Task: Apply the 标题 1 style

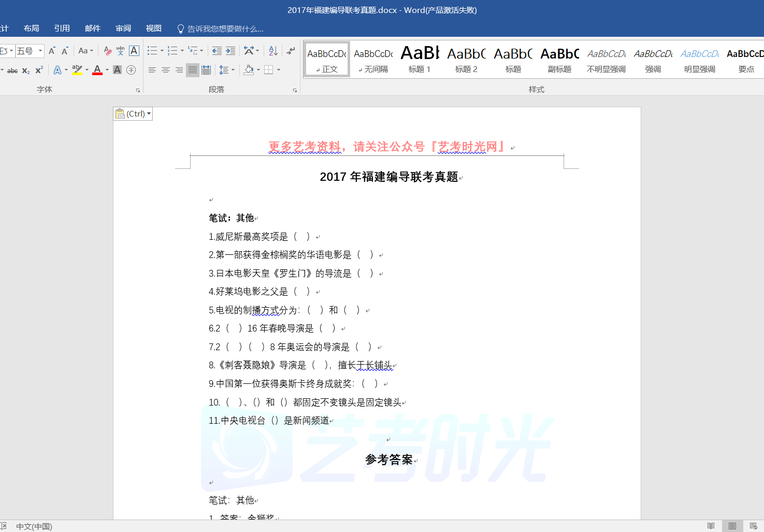Action: [420, 60]
